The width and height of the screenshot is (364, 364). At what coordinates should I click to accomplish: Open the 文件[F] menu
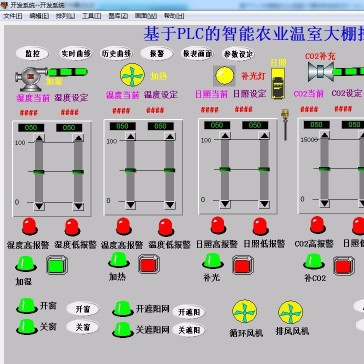(x=13, y=16)
